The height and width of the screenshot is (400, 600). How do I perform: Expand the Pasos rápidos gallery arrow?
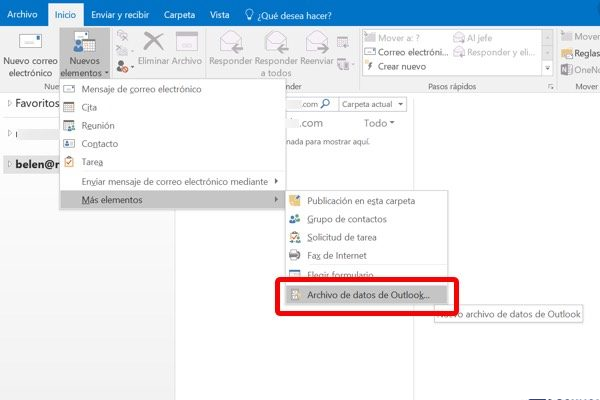pyautogui.click(x=548, y=68)
